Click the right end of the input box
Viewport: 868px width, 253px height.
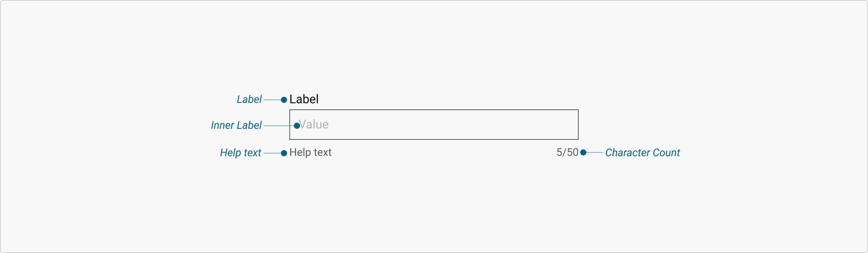click(x=578, y=125)
